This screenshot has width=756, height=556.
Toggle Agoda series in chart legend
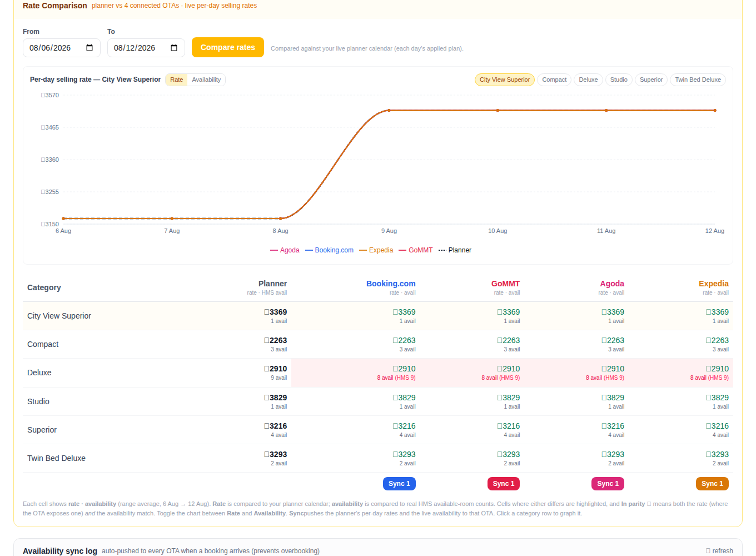pos(285,250)
